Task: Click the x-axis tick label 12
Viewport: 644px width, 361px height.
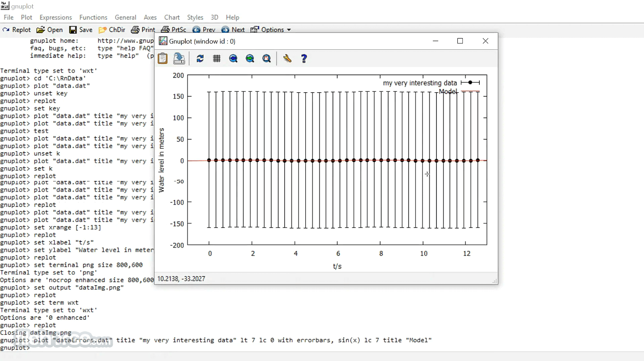Action: 466,254
